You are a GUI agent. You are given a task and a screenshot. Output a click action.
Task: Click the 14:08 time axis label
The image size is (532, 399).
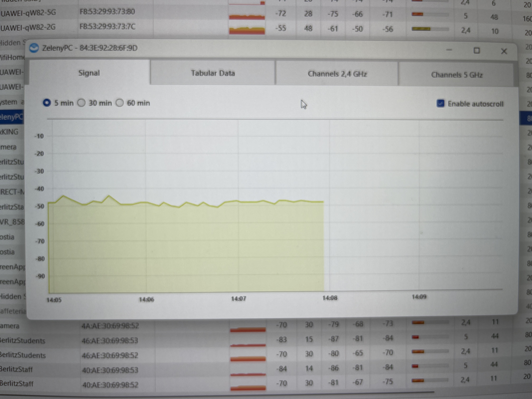(330, 298)
